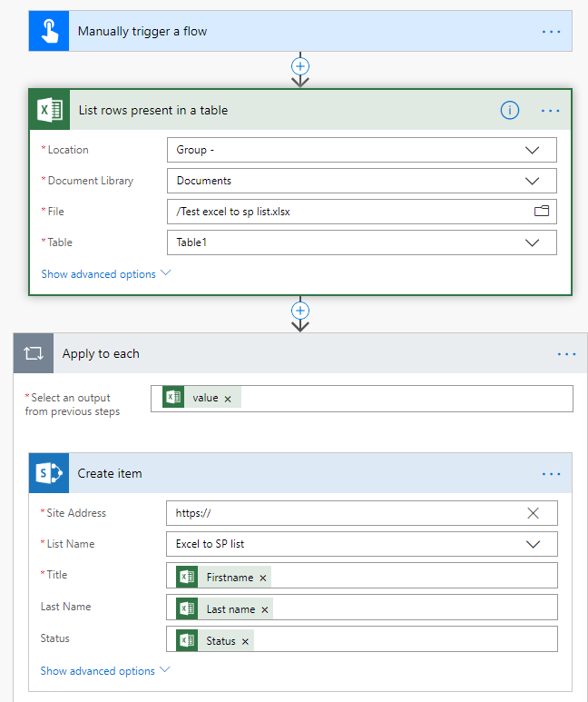Remove the Last name dynamic token

[x=265, y=609]
